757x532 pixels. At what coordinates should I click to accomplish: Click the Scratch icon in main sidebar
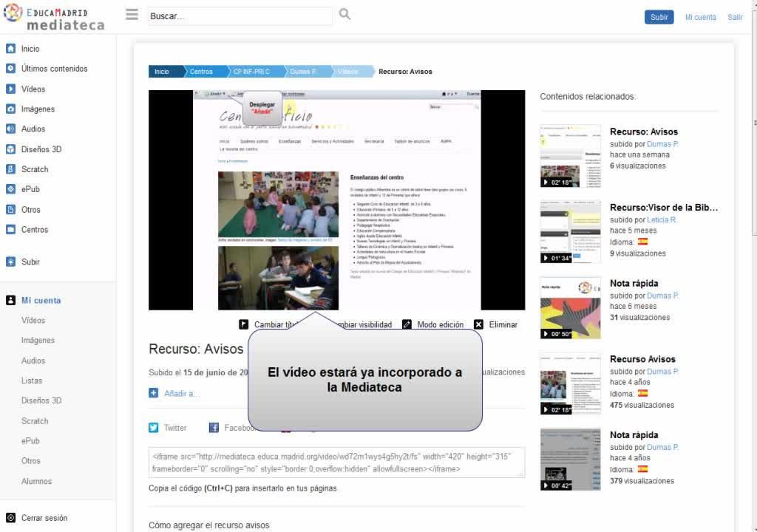click(10, 169)
